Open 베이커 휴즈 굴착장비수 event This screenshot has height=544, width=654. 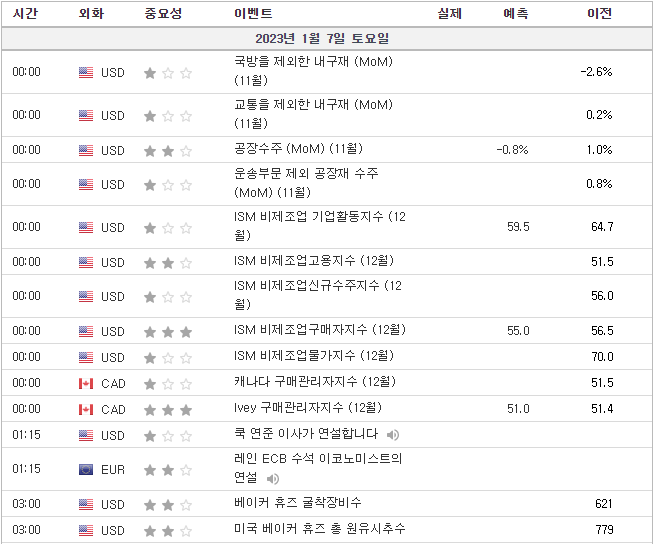pos(297,503)
